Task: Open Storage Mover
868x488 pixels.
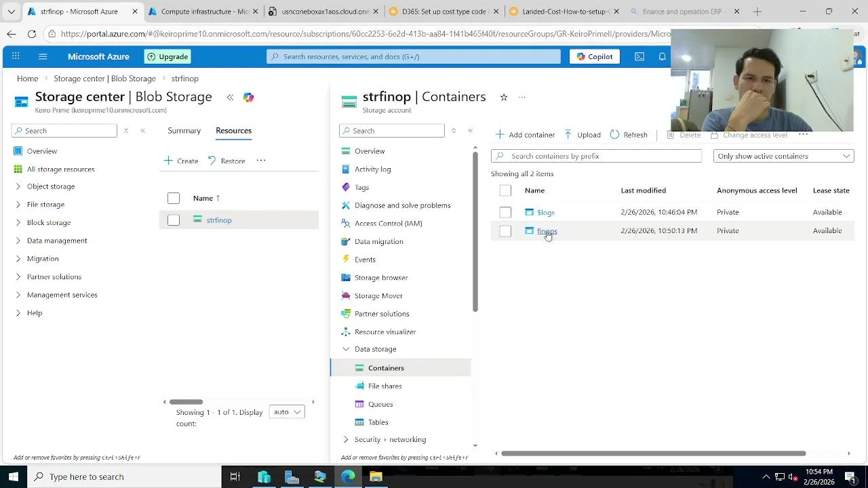Action: tap(378, 296)
